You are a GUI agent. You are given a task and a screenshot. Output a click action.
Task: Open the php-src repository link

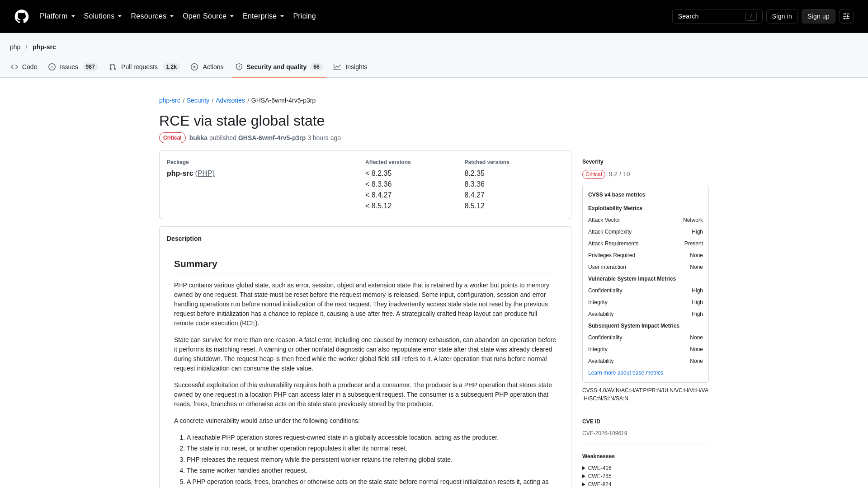pyautogui.click(x=44, y=47)
